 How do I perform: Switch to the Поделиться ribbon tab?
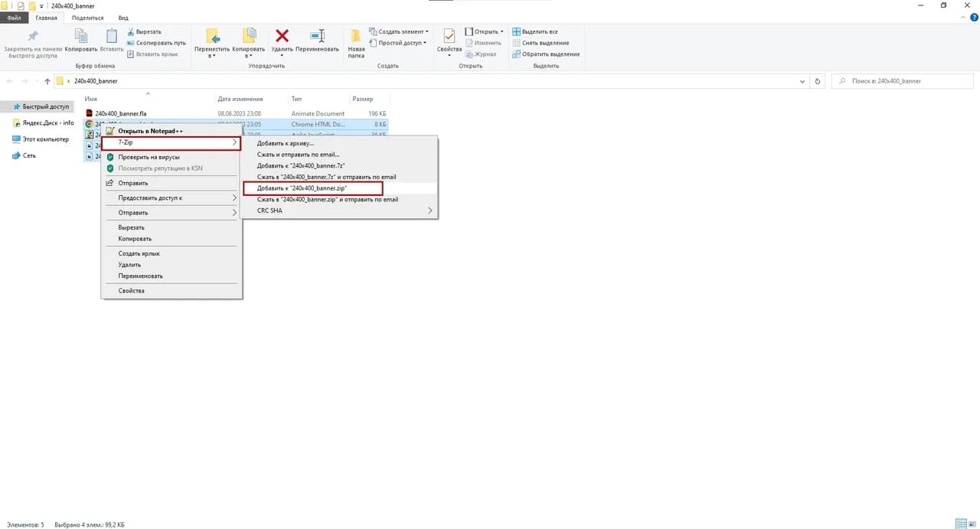point(87,18)
